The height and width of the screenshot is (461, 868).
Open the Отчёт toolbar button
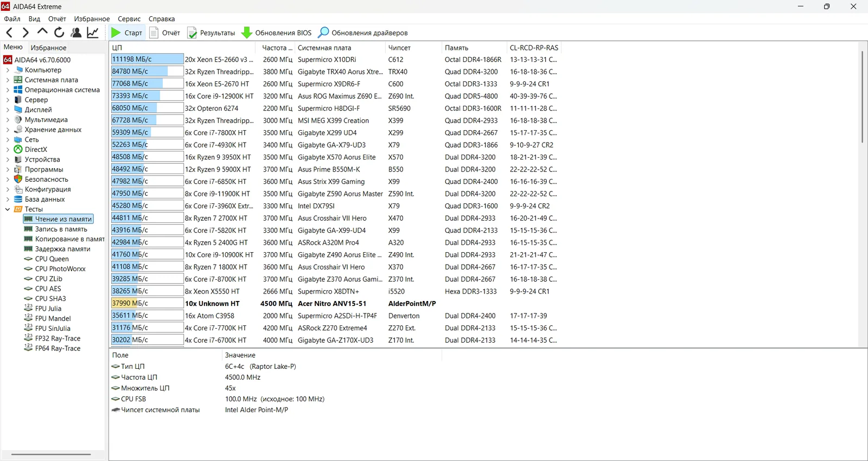pos(165,33)
